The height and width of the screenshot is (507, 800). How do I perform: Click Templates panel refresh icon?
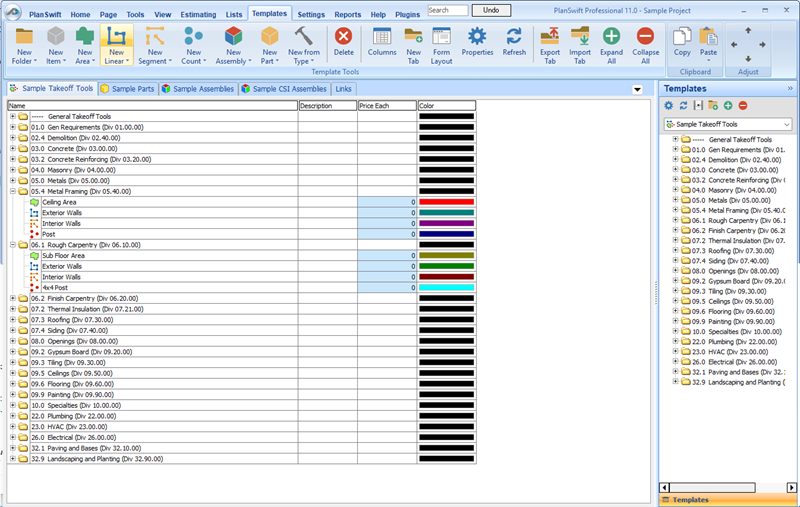pos(683,106)
